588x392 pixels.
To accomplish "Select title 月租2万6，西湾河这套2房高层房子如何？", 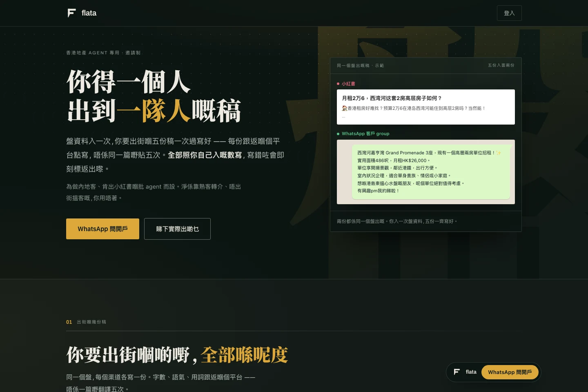I will 392,98.
